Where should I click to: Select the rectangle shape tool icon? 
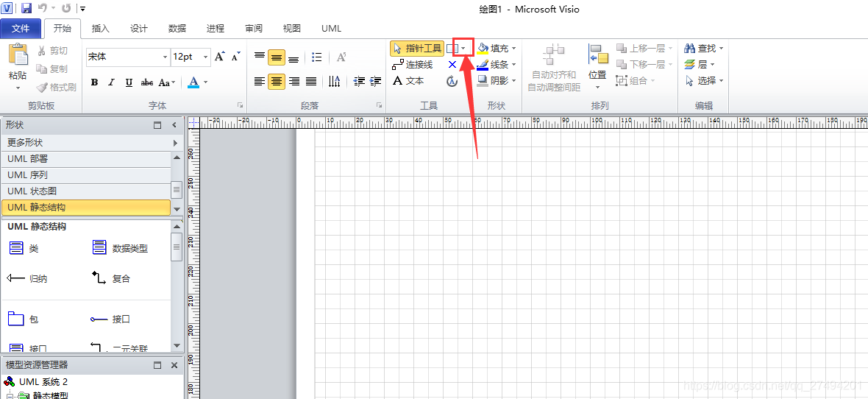click(452, 49)
